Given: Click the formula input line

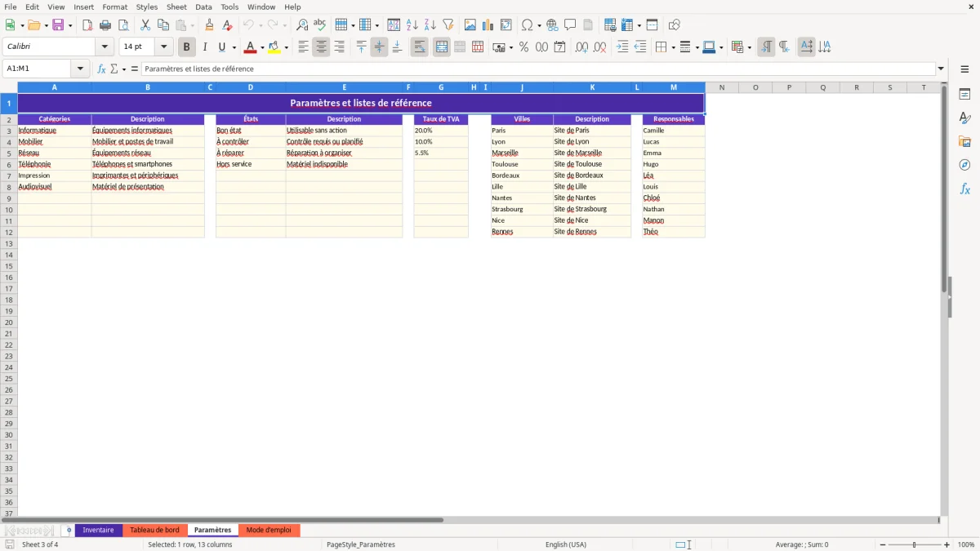Looking at the screenshot, I should 538,69.
